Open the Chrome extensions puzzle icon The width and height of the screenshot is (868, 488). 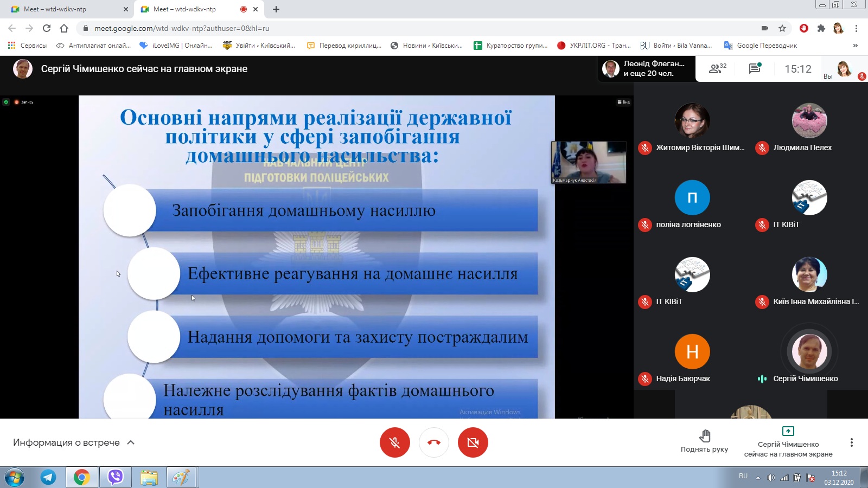(821, 28)
